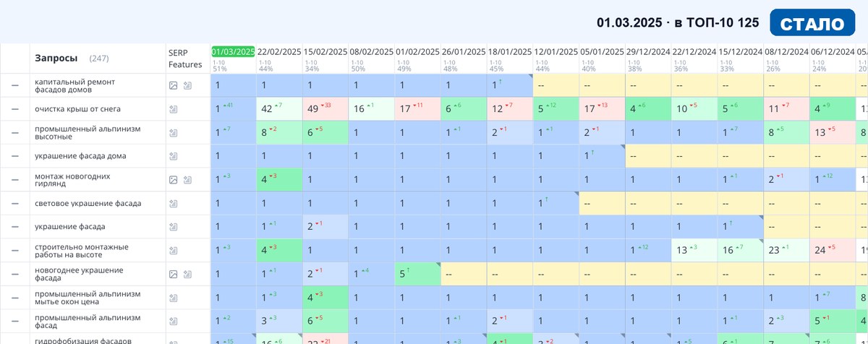Click position 16 under 08/02/2025 for очистка крыш

tap(372, 109)
